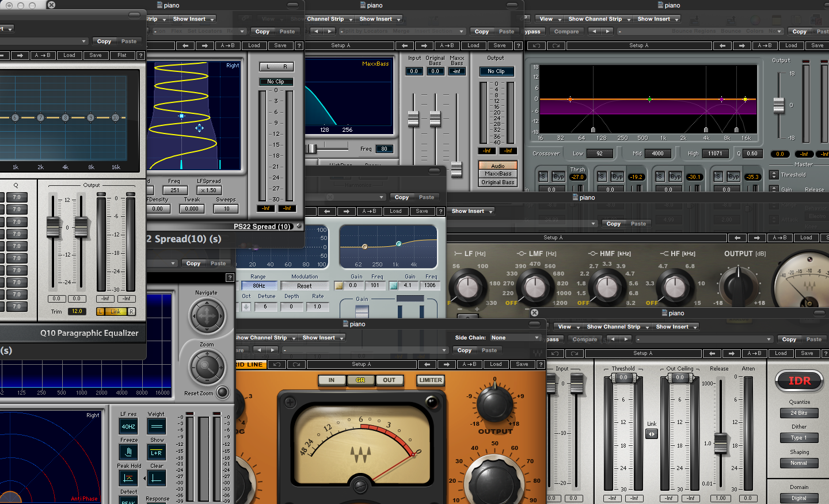
Task: Click the MaxxBass Input fader handle
Action: coord(413,119)
